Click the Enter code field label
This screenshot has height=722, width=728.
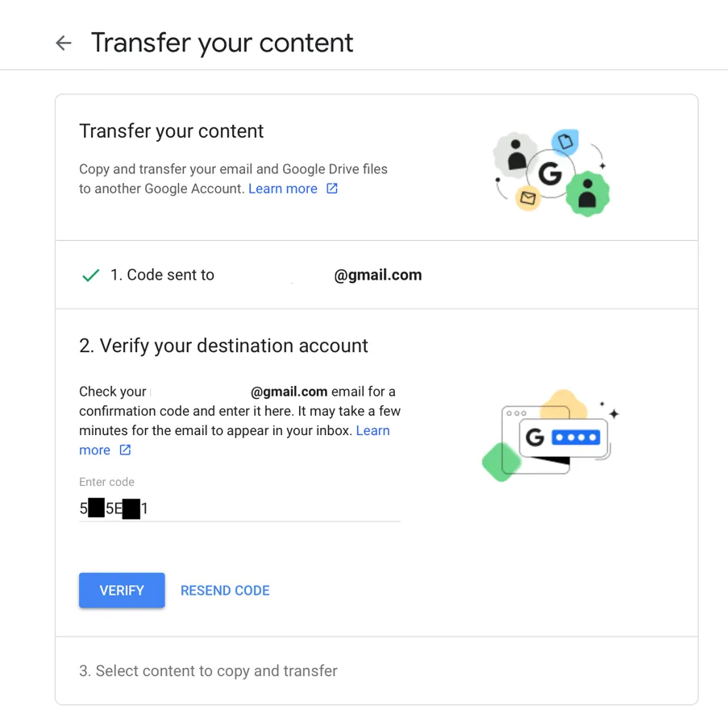point(106,482)
